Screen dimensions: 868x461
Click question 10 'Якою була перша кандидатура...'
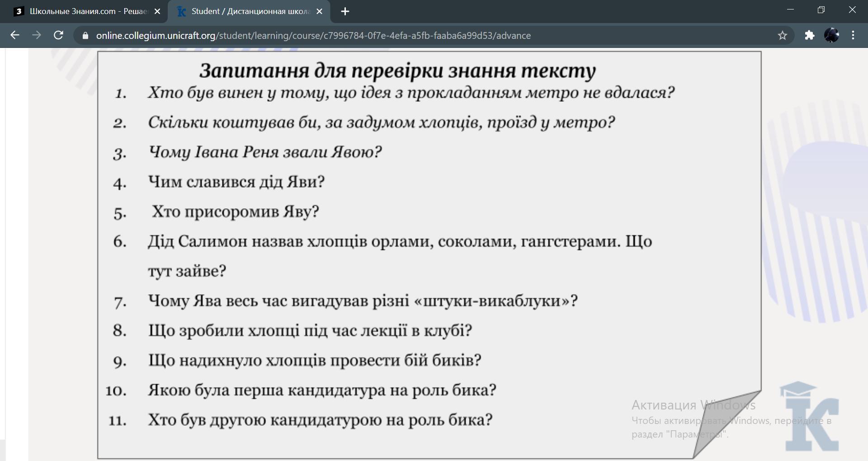click(322, 390)
